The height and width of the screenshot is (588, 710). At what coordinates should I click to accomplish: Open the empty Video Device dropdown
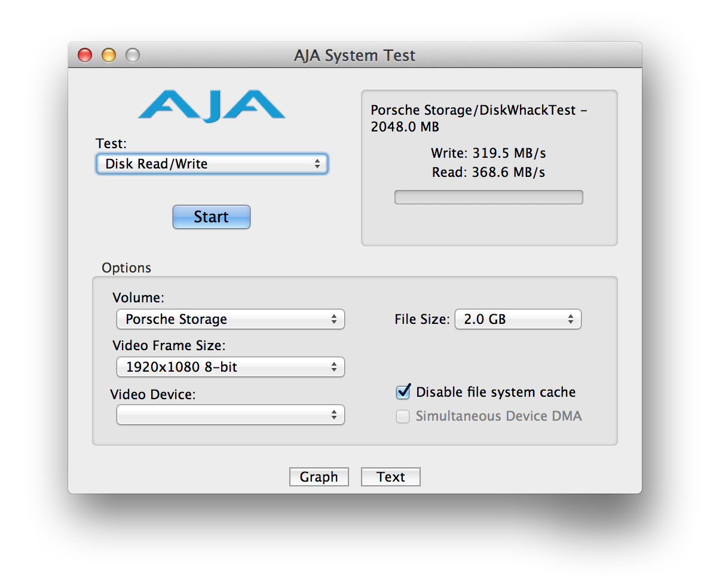point(231,415)
